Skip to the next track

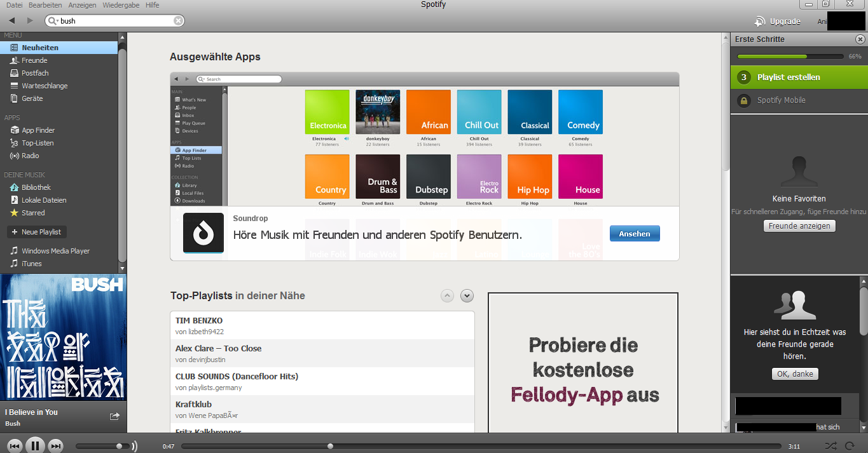pos(56,446)
